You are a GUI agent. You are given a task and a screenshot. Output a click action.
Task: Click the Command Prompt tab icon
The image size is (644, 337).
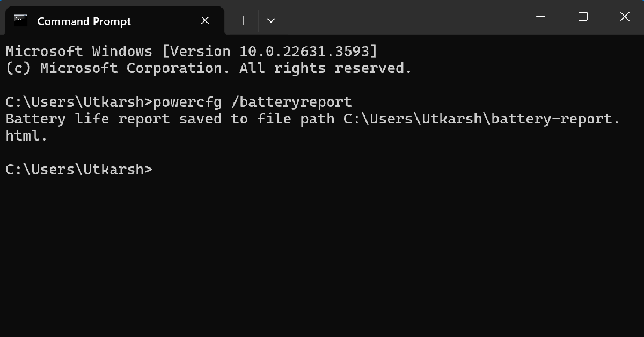[x=21, y=21]
